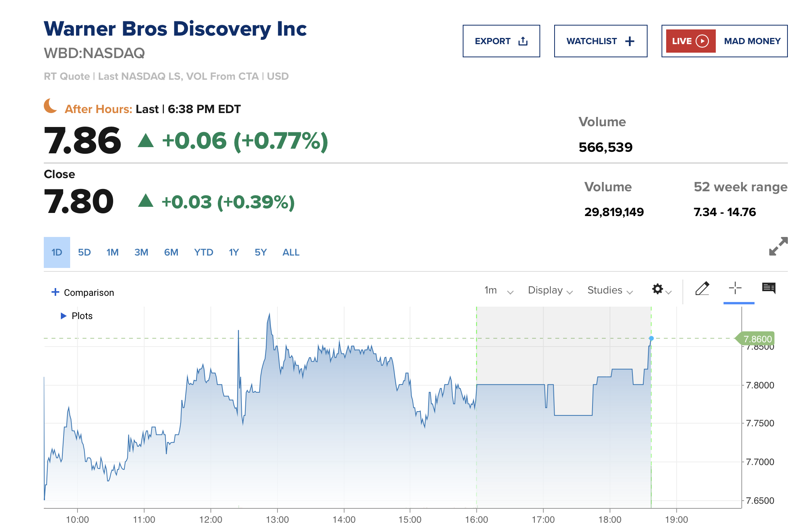The height and width of the screenshot is (532, 796).
Task: Switch to the YTD range tab
Action: click(x=203, y=252)
